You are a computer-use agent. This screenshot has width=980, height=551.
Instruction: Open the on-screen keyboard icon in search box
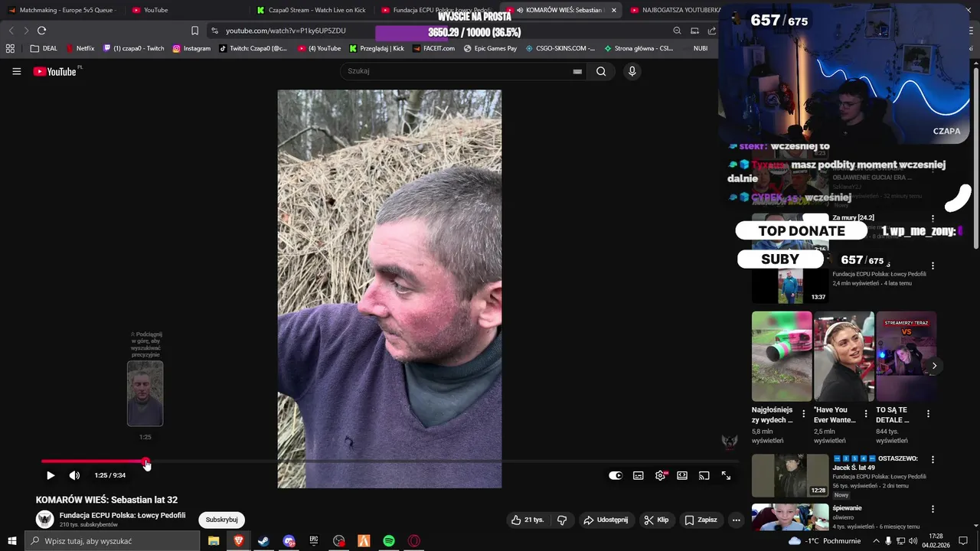point(577,71)
